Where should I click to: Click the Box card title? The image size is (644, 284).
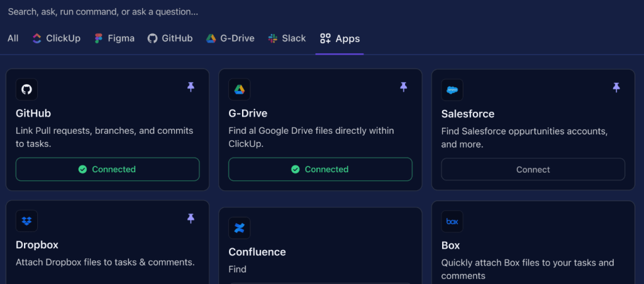(450, 246)
